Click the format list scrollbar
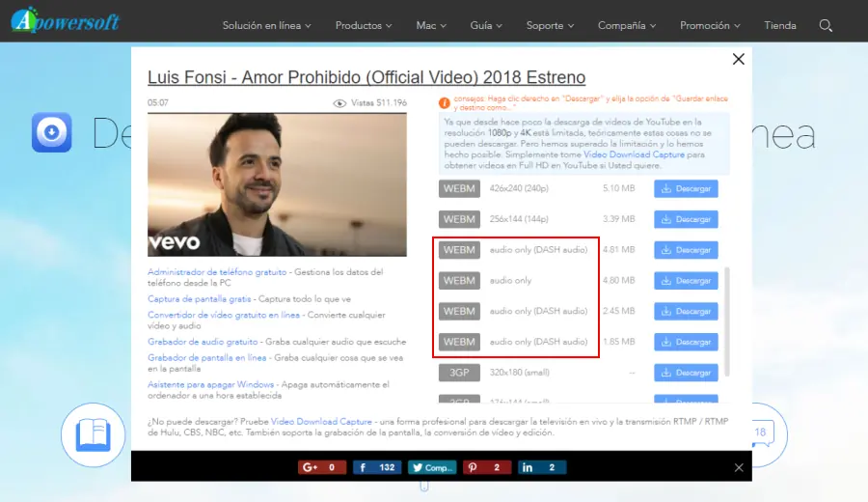 click(727, 321)
